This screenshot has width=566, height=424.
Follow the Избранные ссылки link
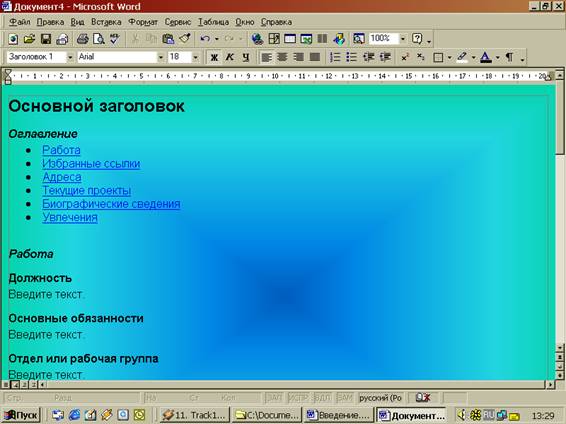click(91, 163)
